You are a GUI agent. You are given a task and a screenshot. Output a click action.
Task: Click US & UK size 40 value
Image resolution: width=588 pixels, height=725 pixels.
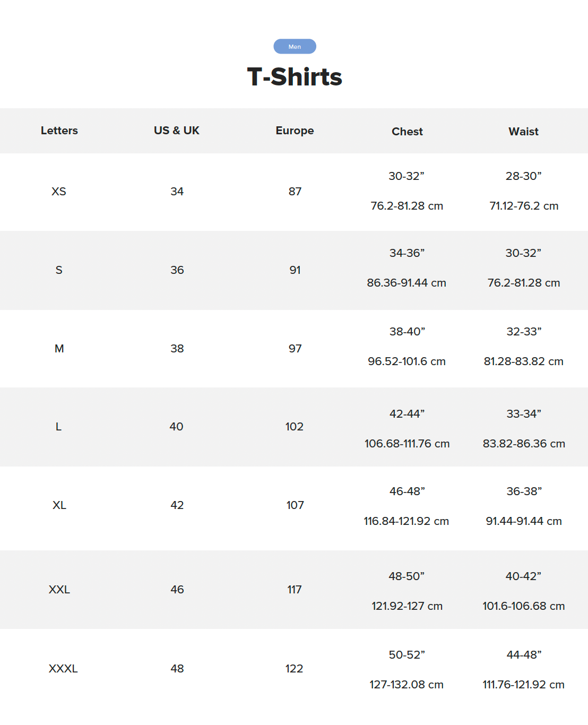(x=177, y=427)
